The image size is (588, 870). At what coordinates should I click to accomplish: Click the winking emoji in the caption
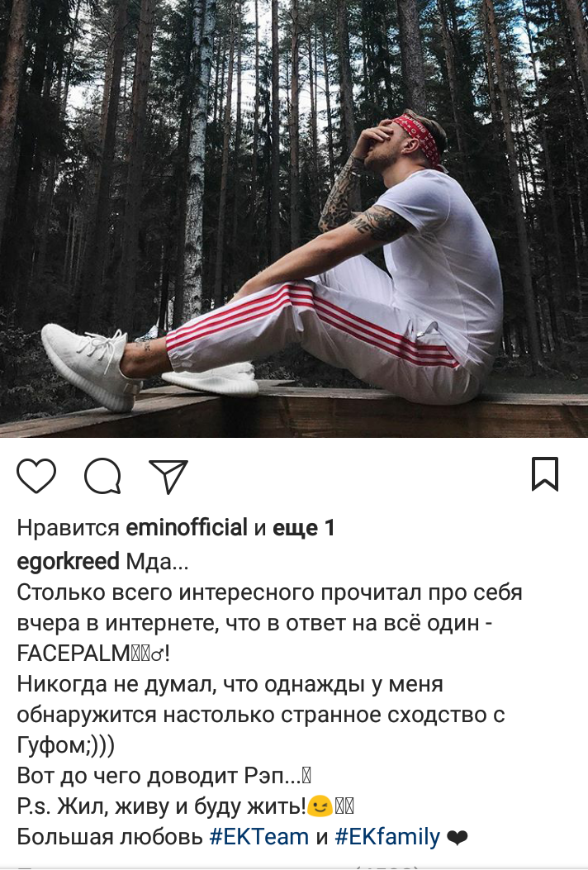(x=320, y=806)
